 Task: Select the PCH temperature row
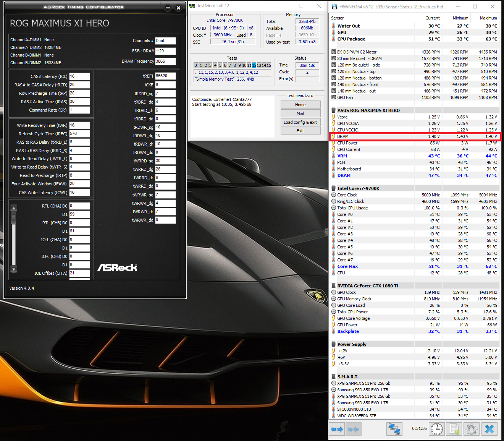(x=415, y=162)
